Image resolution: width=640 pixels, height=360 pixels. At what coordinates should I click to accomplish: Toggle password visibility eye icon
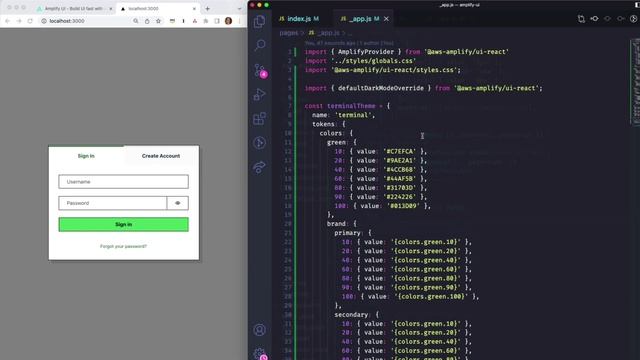[178, 203]
